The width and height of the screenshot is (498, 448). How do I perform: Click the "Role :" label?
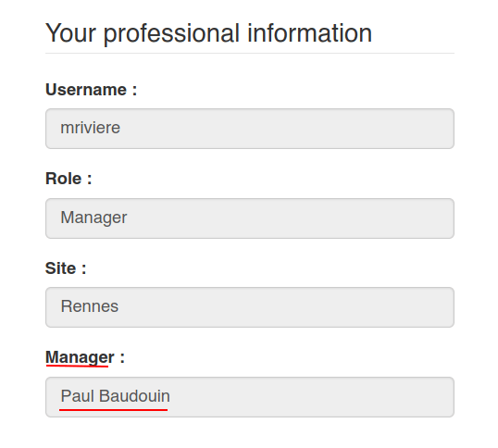click(68, 179)
